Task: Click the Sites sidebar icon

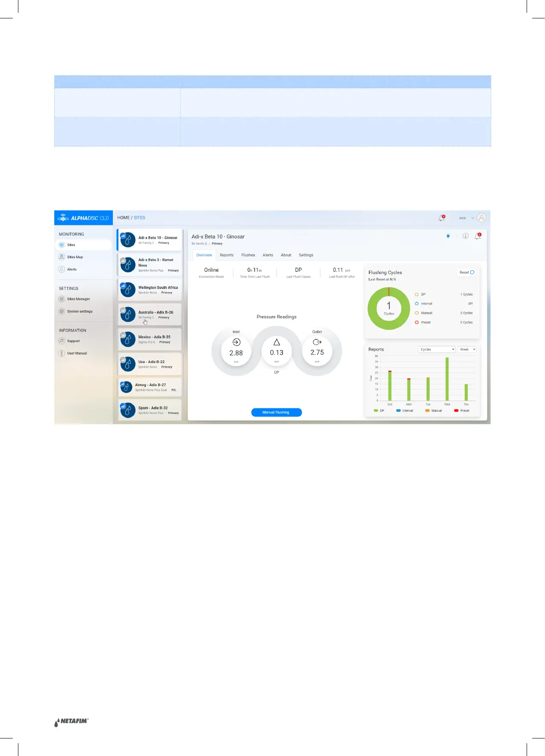Action: click(62, 245)
